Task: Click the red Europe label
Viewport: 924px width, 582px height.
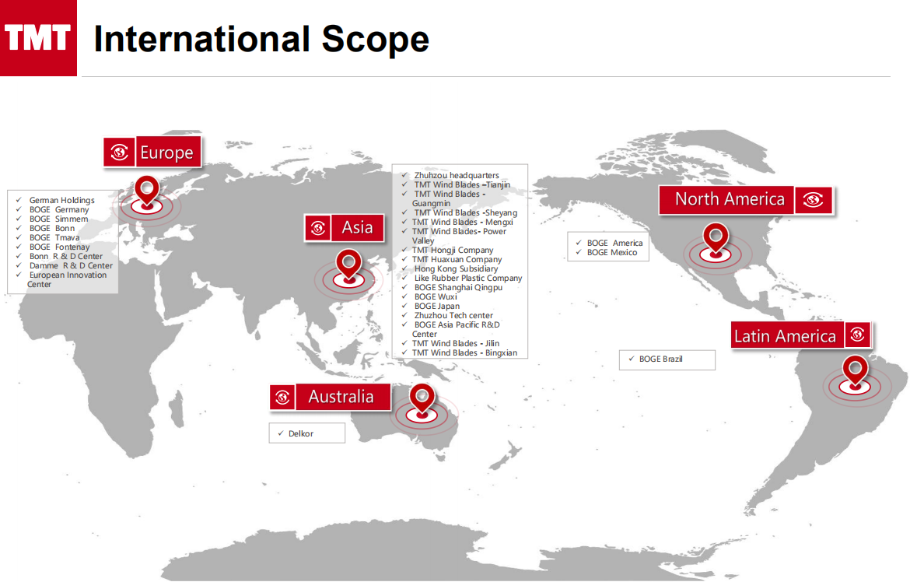Action: click(x=166, y=153)
